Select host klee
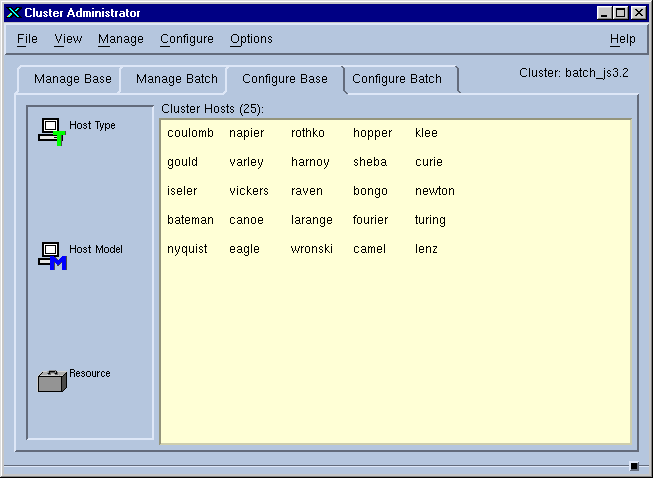Image resolution: width=653 pixels, height=478 pixels. [x=426, y=133]
